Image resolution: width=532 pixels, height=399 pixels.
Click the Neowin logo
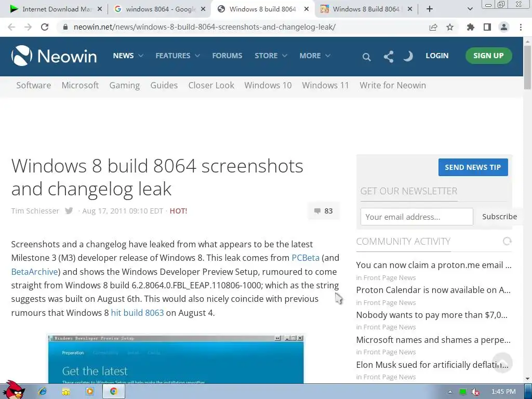pyautogui.click(x=54, y=56)
